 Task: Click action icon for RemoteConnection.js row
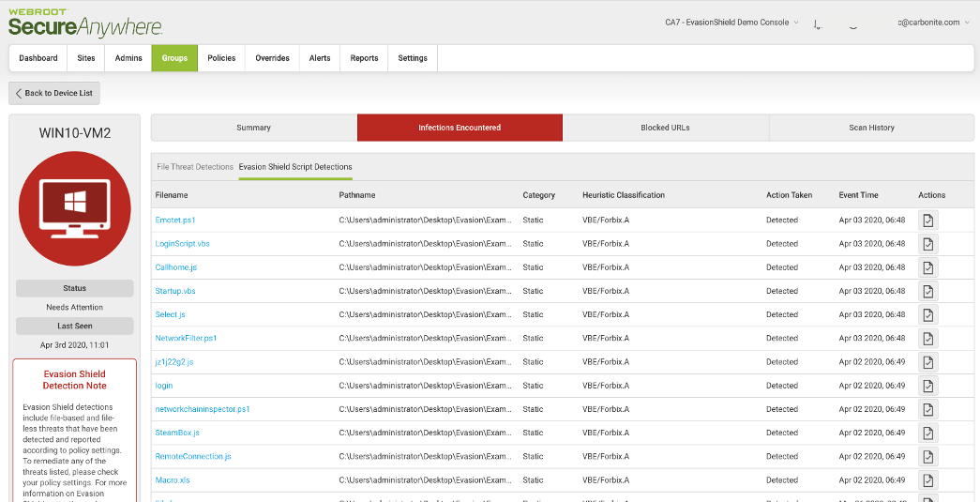pyautogui.click(x=928, y=456)
